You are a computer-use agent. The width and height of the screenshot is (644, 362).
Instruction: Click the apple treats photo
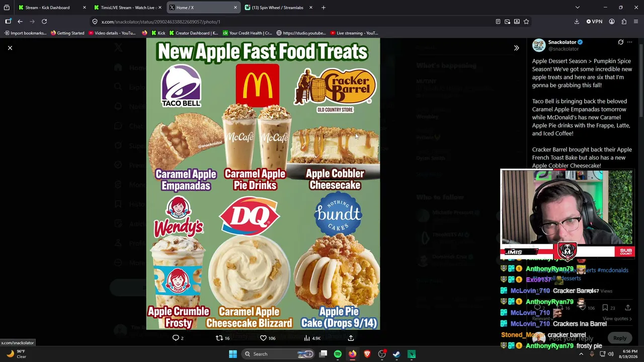coord(263,184)
